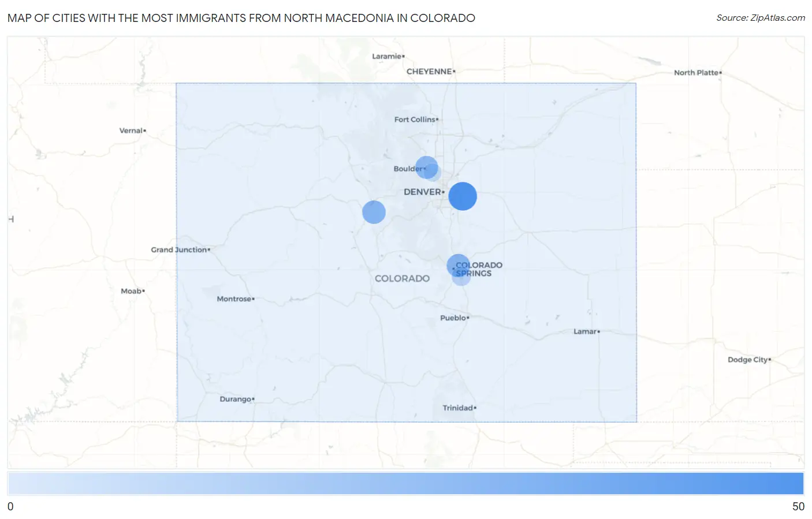Click the Pueblo label
The height and width of the screenshot is (519, 812).
click(x=453, y=318)
